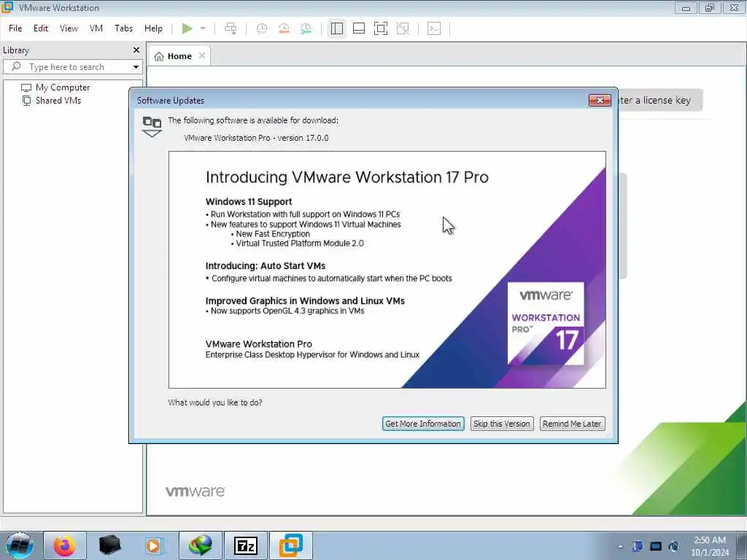Screen dimensions: 747x560
Task: Click Remind Me Later button
Action: pyautogui.click(x=572, y=424)
